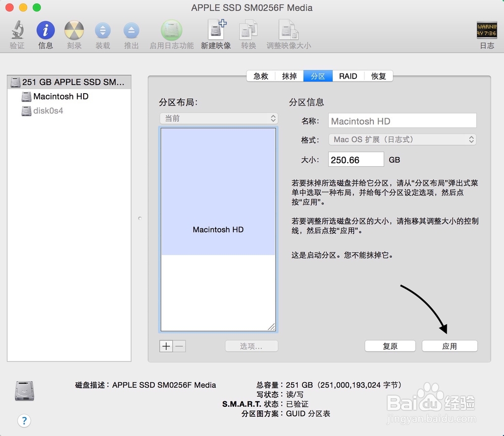This screenshot has width=504, height=436.
Task: Switch to the 抹掉 (Erase) tab
Action: tap(289, 76)
